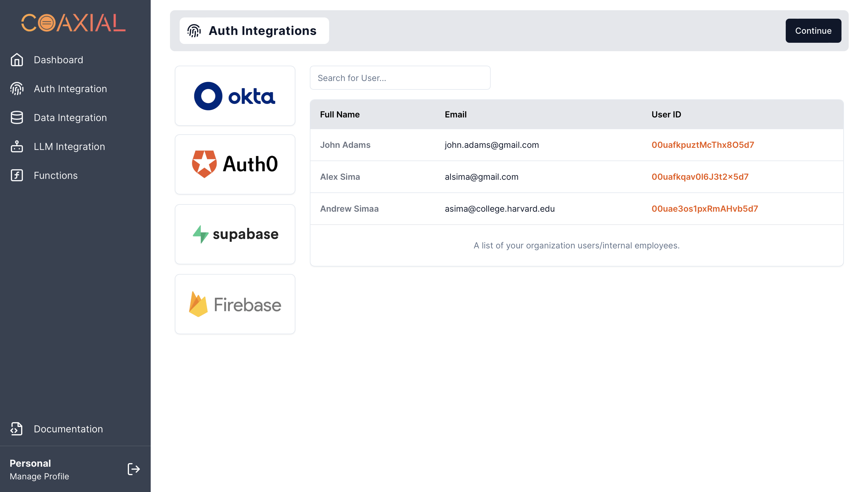Choose the Supabase provider card

click(x=235, y=234)
